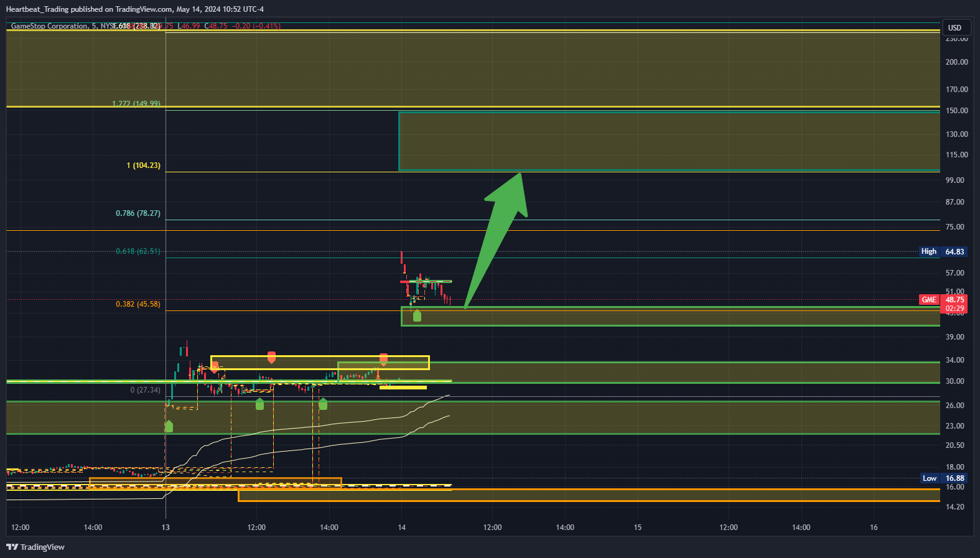Click day 16 on the time axis
Image resolution: width=980 pixels, height=558 pixels.
pos(874,528)
